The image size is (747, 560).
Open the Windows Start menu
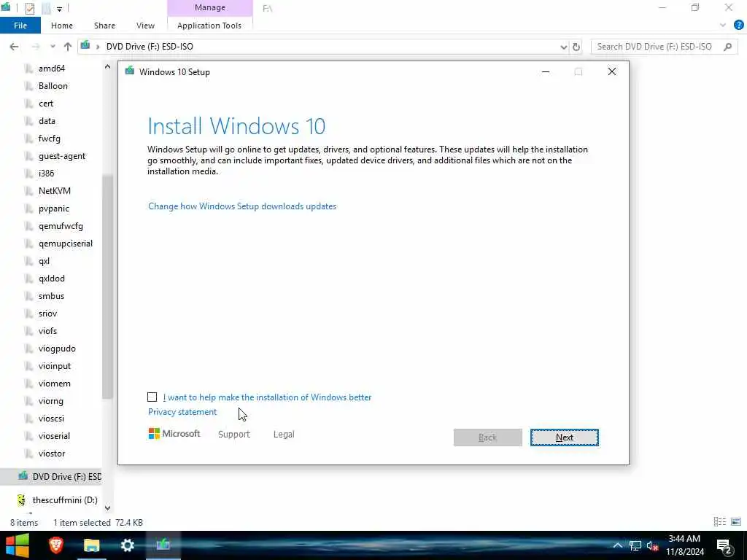point(18,545)
